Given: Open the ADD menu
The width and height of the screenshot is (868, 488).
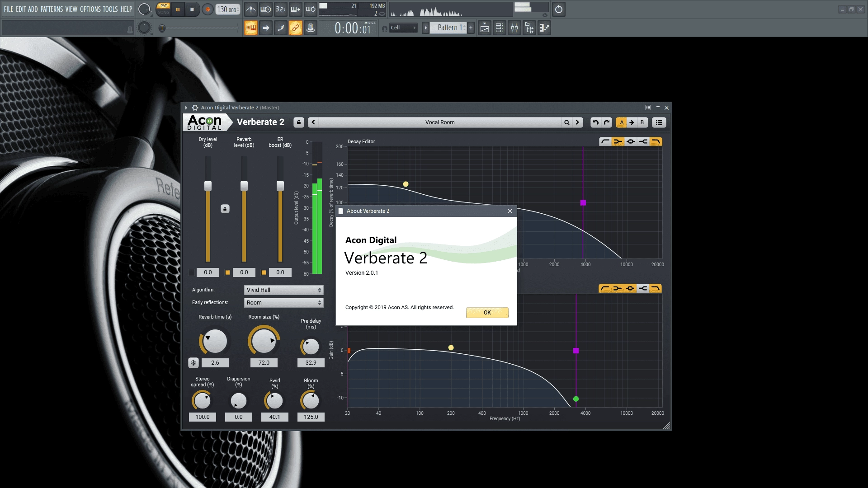Looking at the screenshot, I should point(33,9).
